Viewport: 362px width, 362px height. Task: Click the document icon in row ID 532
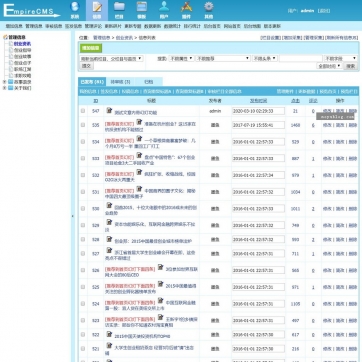pos(139,172)
